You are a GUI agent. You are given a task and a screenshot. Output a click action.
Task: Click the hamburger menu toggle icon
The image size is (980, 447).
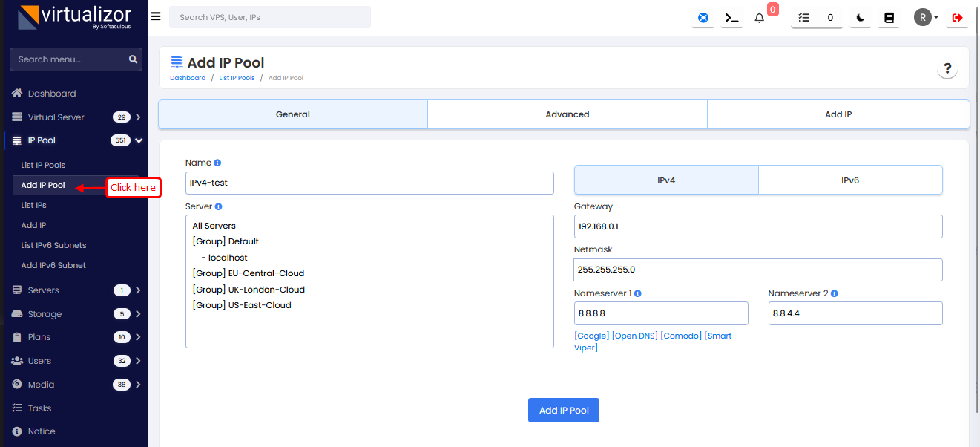click(156, 16)
